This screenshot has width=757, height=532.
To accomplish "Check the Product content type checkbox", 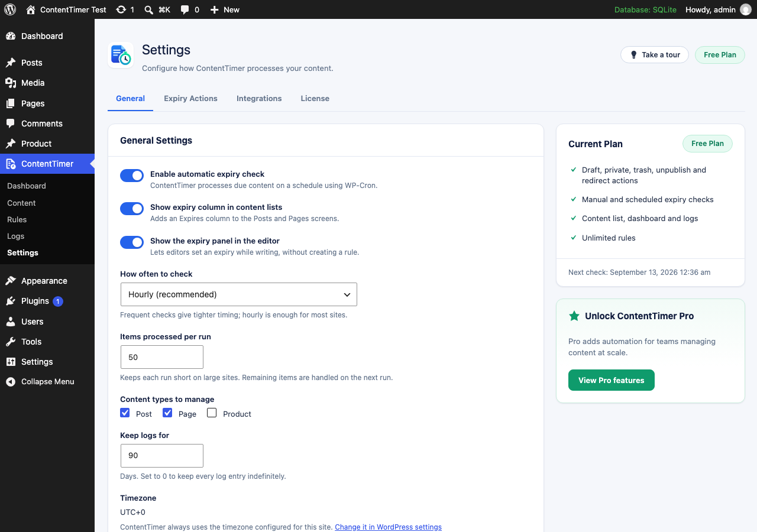I will pos(212,413).
